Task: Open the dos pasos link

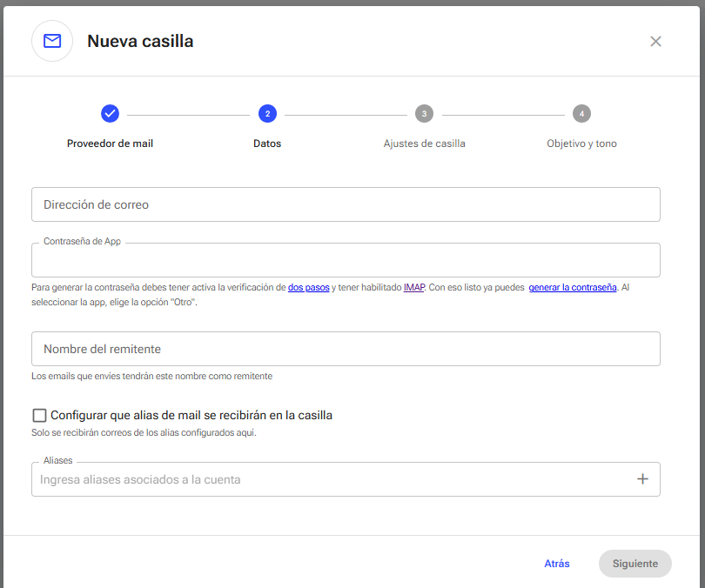Action: point(308,288)
